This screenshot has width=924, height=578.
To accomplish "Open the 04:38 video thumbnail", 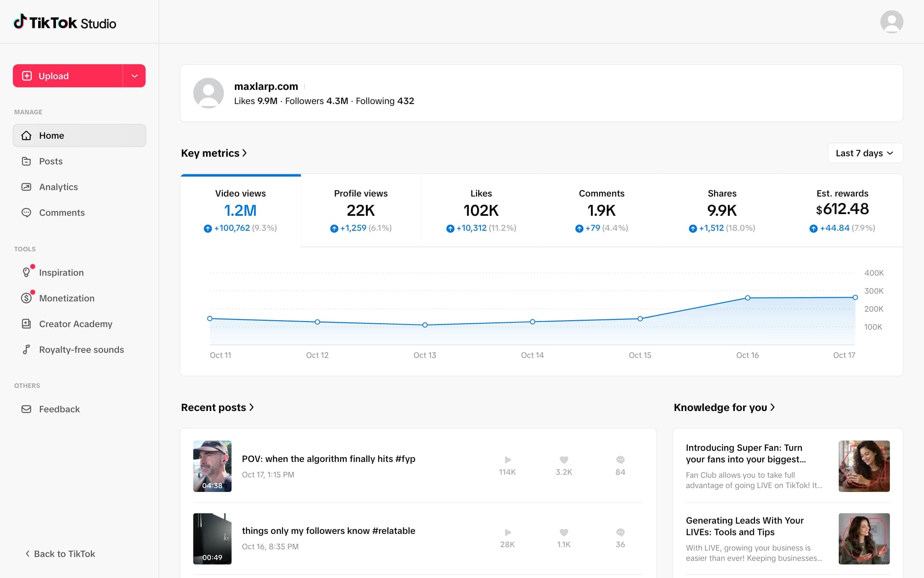I will click(212, 466).
